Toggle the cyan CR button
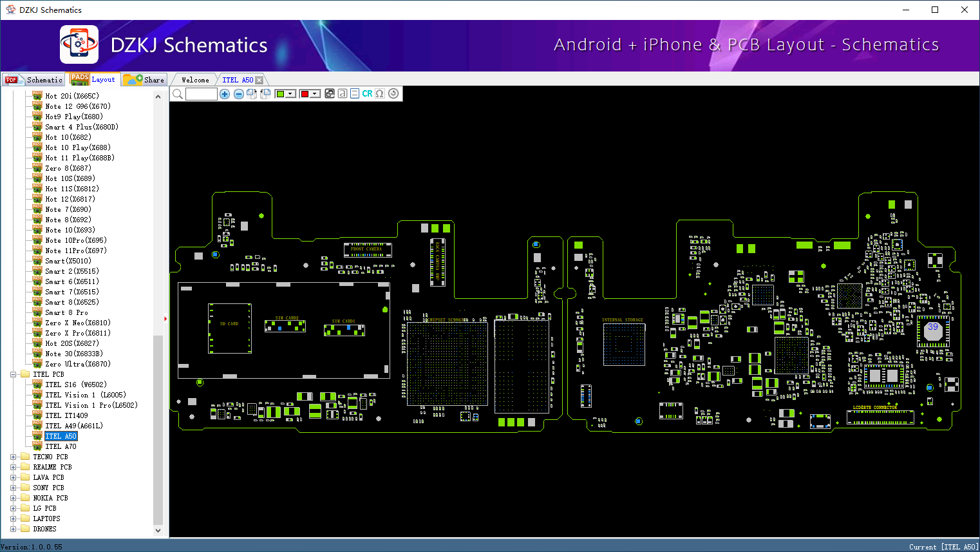This screenshot has height=552, width=980. coord(367,94)
